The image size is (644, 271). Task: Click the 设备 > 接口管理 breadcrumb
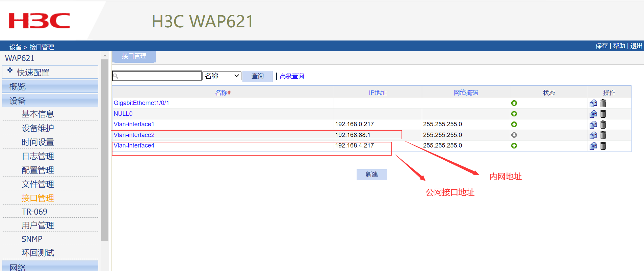32,47
